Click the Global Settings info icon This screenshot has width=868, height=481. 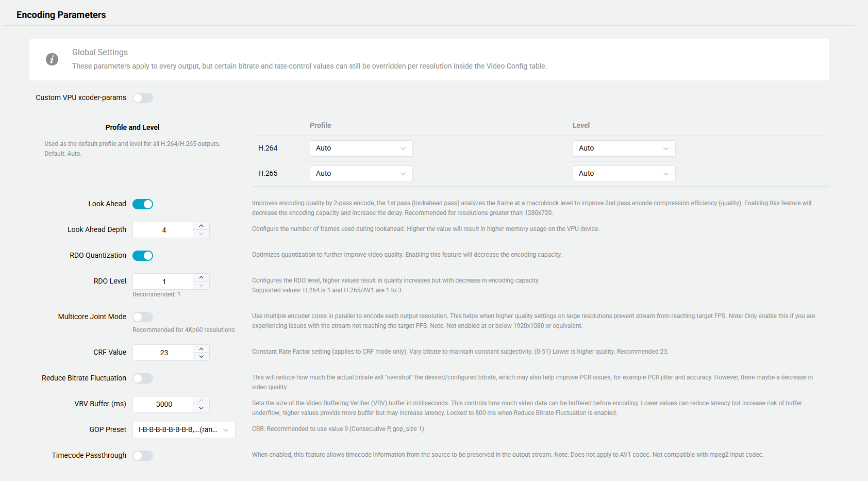(x=52, y=59)
